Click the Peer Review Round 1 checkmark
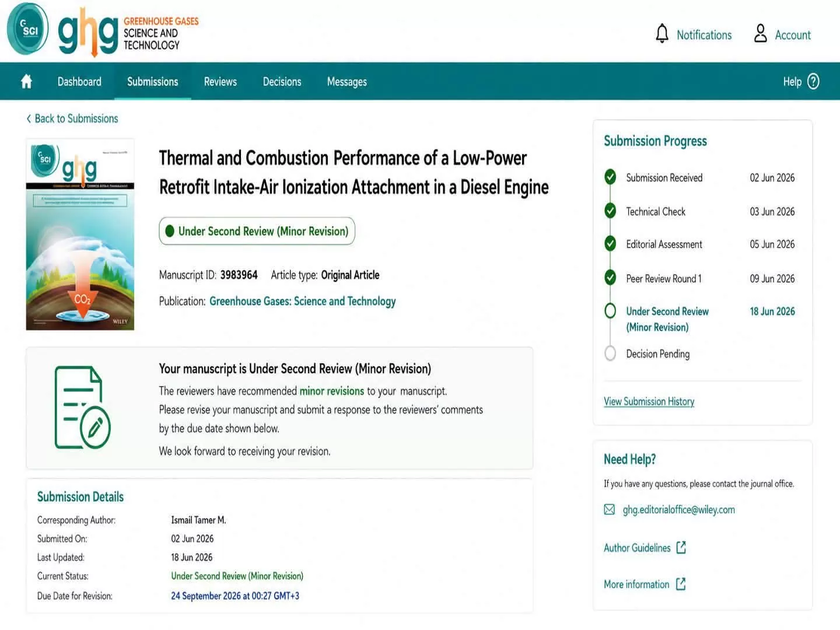840x630 pixels. pyautogui.click(x=610, y=278)
